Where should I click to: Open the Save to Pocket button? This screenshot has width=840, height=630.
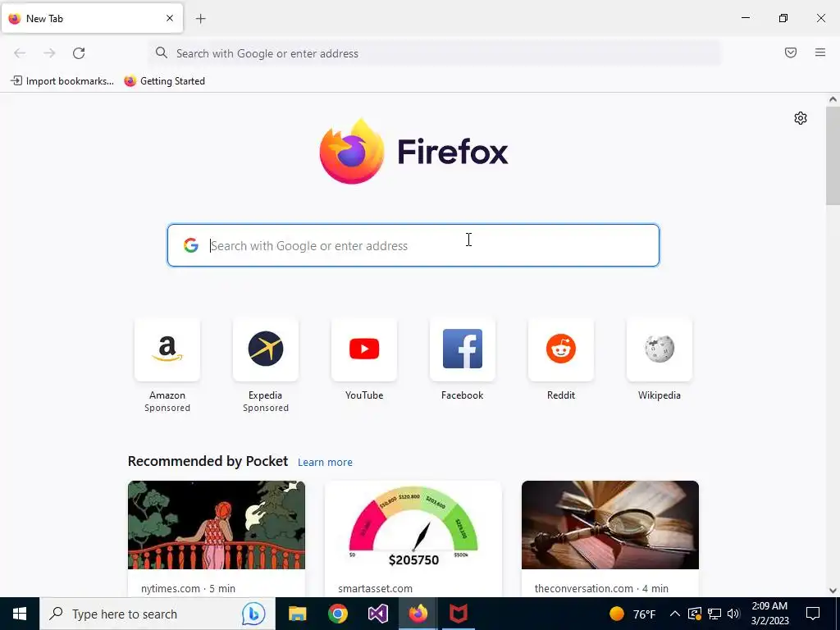pos(791,52)
